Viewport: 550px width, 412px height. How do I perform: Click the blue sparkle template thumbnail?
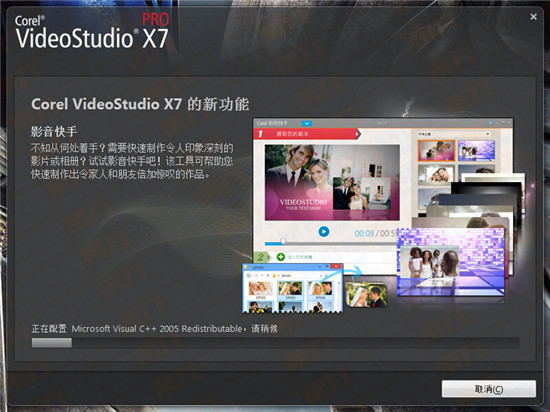click(476, 151)
